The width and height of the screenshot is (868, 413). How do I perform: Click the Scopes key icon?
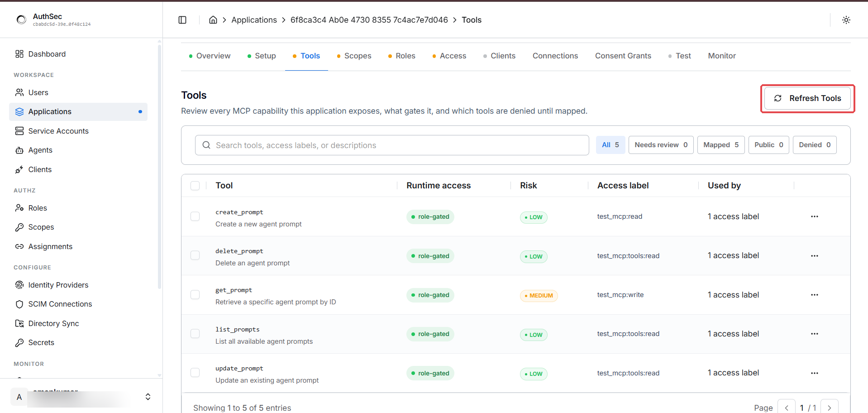point(19,227)
